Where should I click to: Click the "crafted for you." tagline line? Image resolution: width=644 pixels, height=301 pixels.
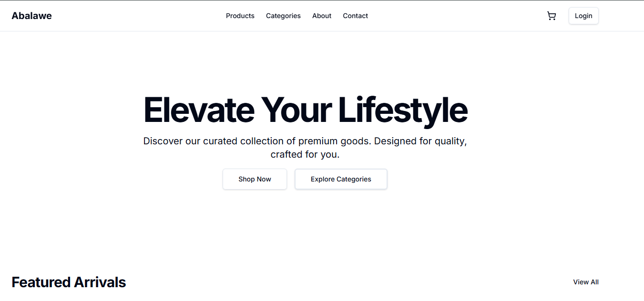click(x=305, y=154)
